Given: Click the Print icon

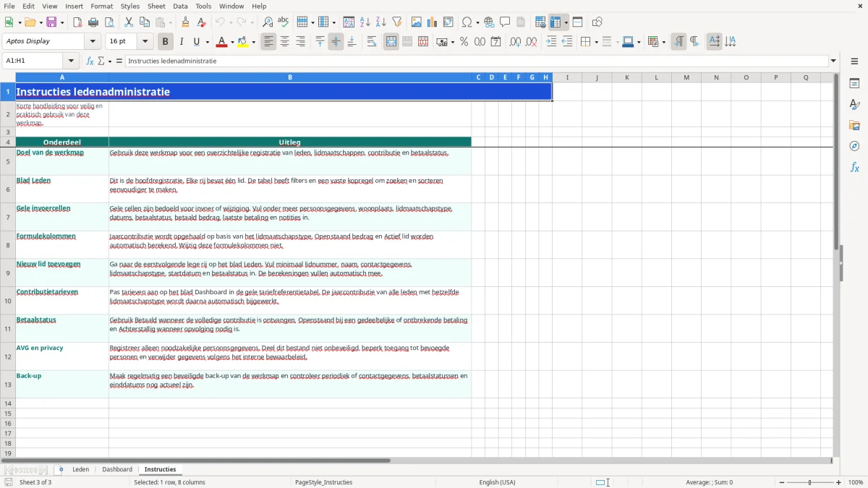Looking at the screenshot, I should [x=93, y=22].
